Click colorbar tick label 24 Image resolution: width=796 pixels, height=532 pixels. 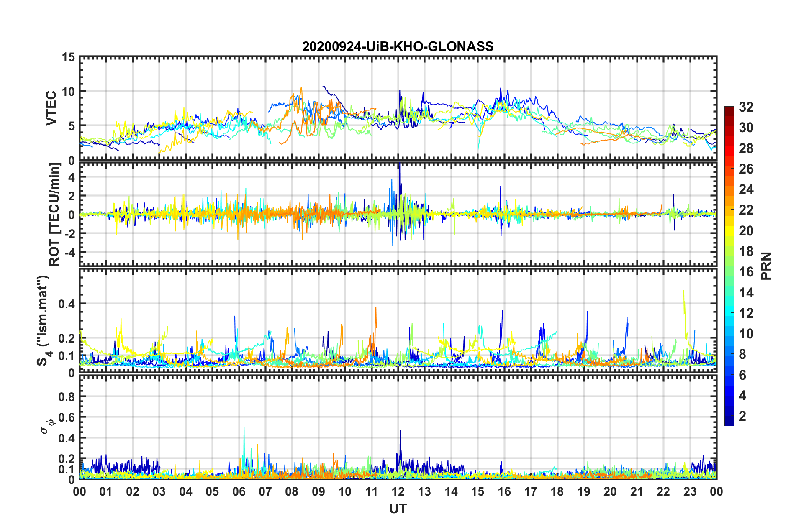click(x=746, y=189)
